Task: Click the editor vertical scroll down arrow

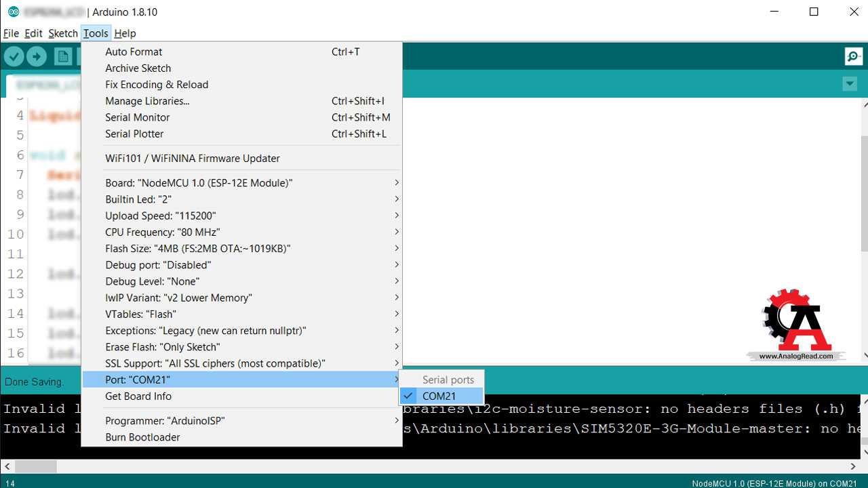Action: (x=865, y=355)
